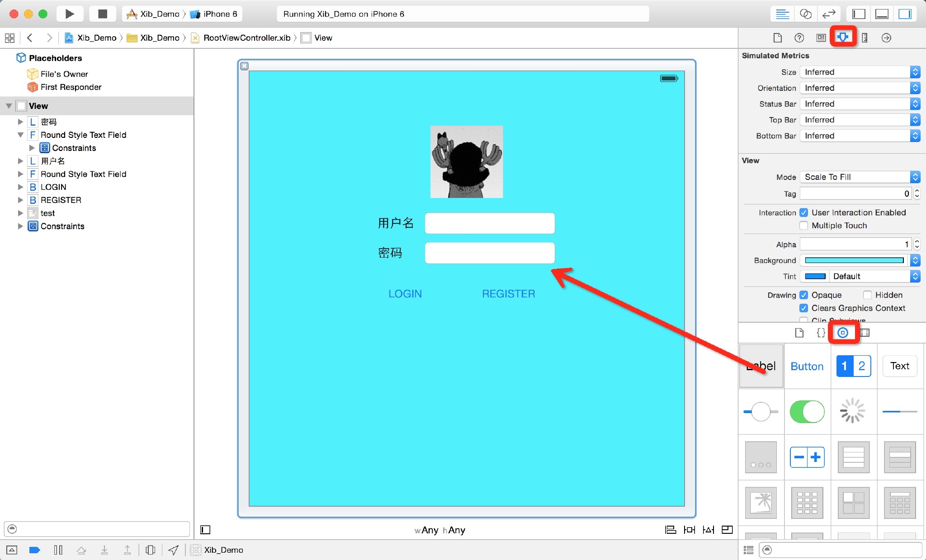The image size is (926, 560).
Task: Show the Code Snippet library
Action: pyautogui.click(x=821, y=333)
